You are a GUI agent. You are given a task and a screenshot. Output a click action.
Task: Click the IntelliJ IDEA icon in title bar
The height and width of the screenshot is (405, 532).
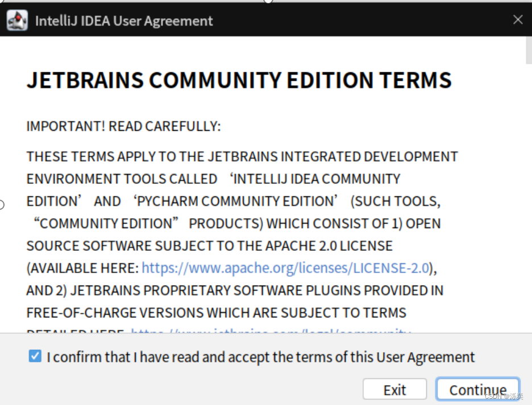tap(17, 20)
